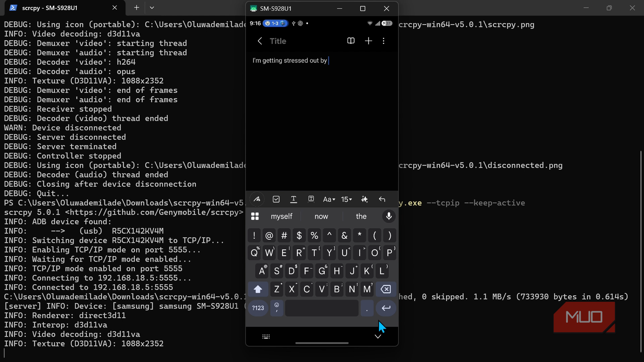Switch keyboard to ?123 symbols layout
Image resolution: width=644 pixels, height=362 pixels.
(258, 308)
